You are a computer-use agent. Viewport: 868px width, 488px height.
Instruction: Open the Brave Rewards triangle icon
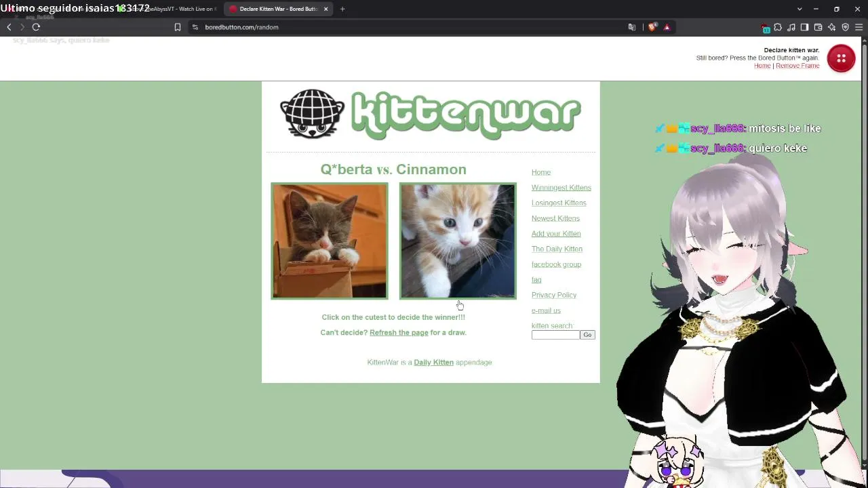[x=667, y=27]
